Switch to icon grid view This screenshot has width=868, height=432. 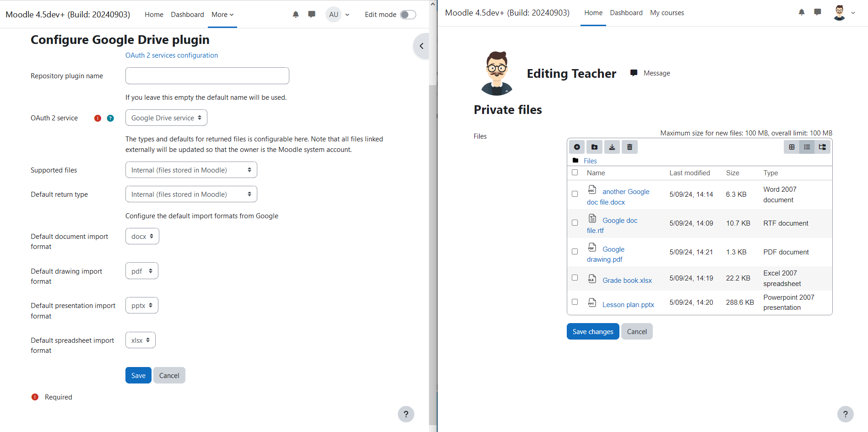792,147
